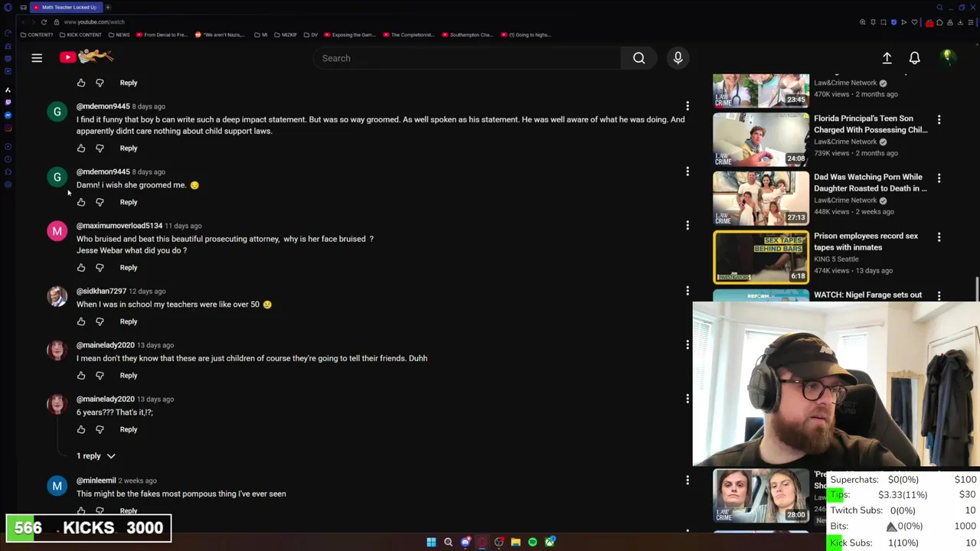Viewport: 980px width, 551px height.
Task: Open the account avatar menu
Action: coord(947,58)
